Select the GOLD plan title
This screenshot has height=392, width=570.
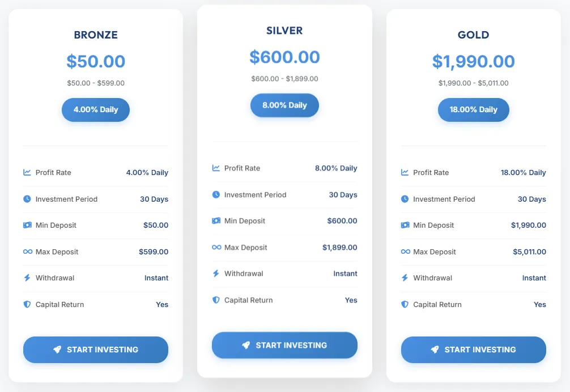(473, 35)
